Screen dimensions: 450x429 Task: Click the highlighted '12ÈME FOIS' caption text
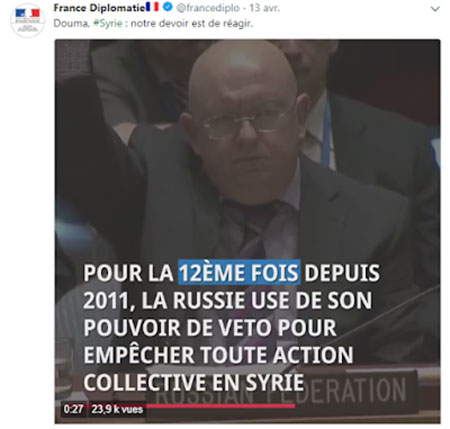coord(239,273)
